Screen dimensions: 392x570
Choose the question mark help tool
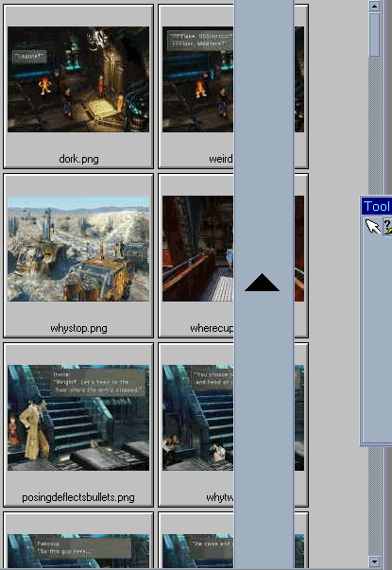point(387,227)
